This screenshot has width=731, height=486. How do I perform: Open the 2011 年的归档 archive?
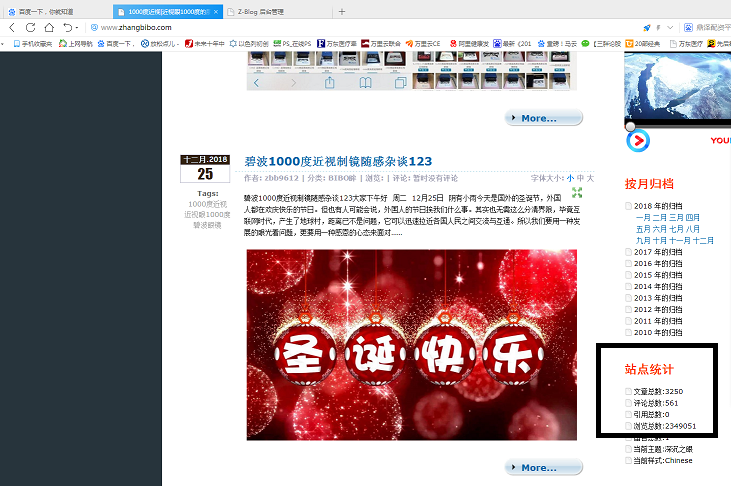tap(658, 321)
